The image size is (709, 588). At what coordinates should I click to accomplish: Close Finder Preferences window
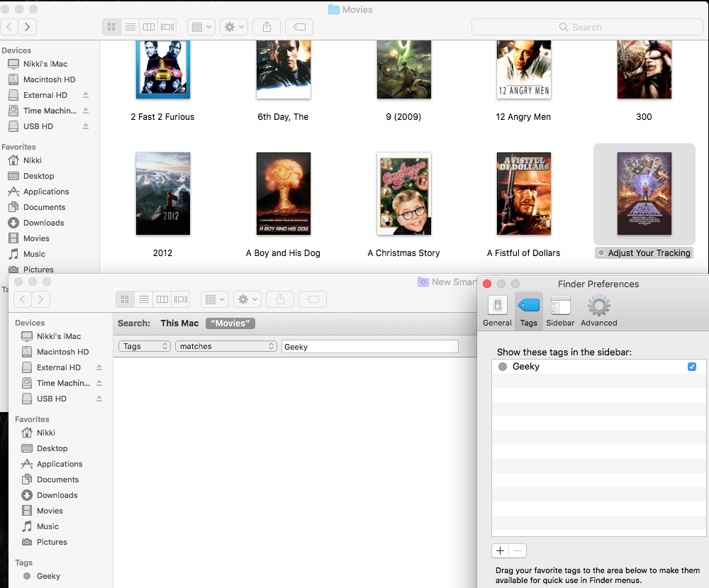[x=487, y=284]
